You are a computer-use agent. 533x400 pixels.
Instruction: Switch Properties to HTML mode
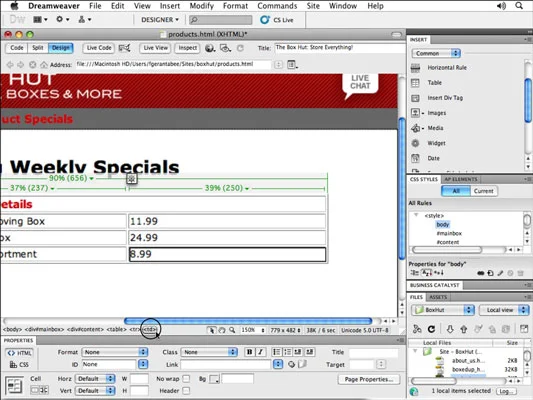click(19, 353)
